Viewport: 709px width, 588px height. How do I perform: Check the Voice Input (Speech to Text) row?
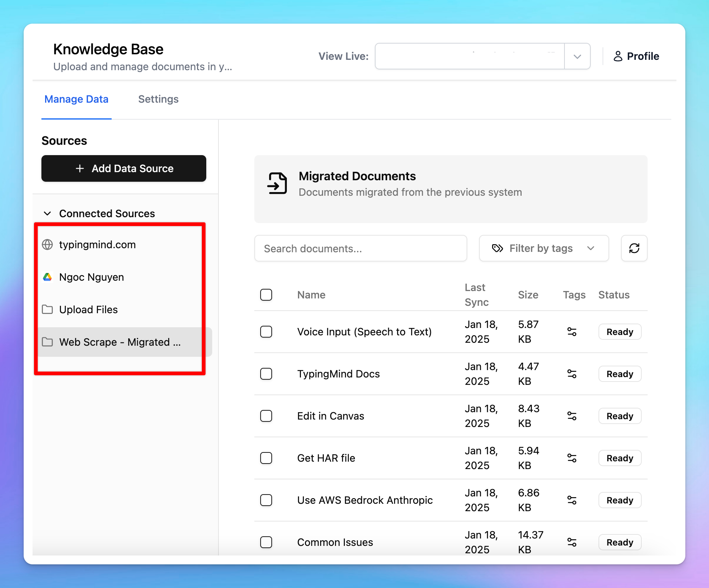[x=266, y=332]
